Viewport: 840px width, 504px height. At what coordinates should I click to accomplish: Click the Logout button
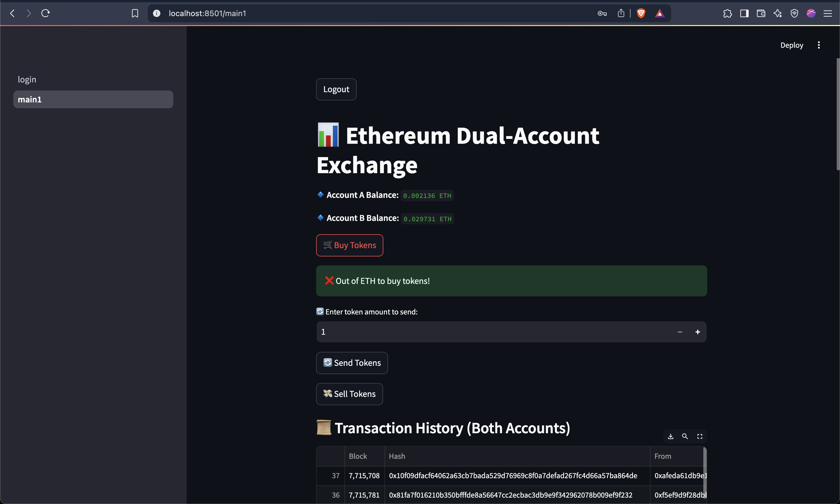336,89
